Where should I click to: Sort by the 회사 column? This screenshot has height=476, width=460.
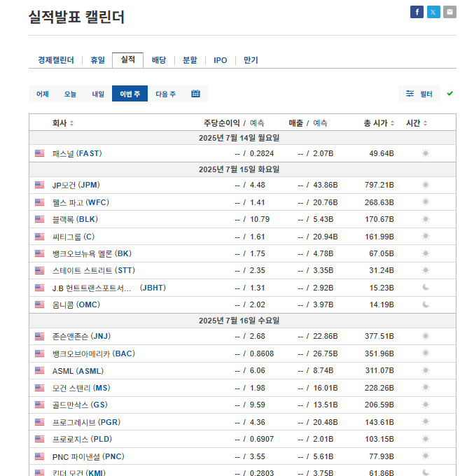click(62, 123)
